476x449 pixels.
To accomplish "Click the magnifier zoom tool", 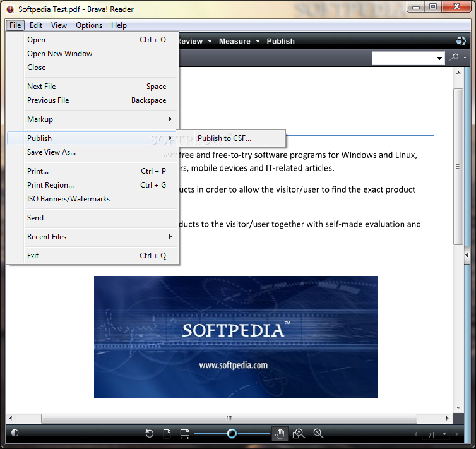I will [318, 433].
